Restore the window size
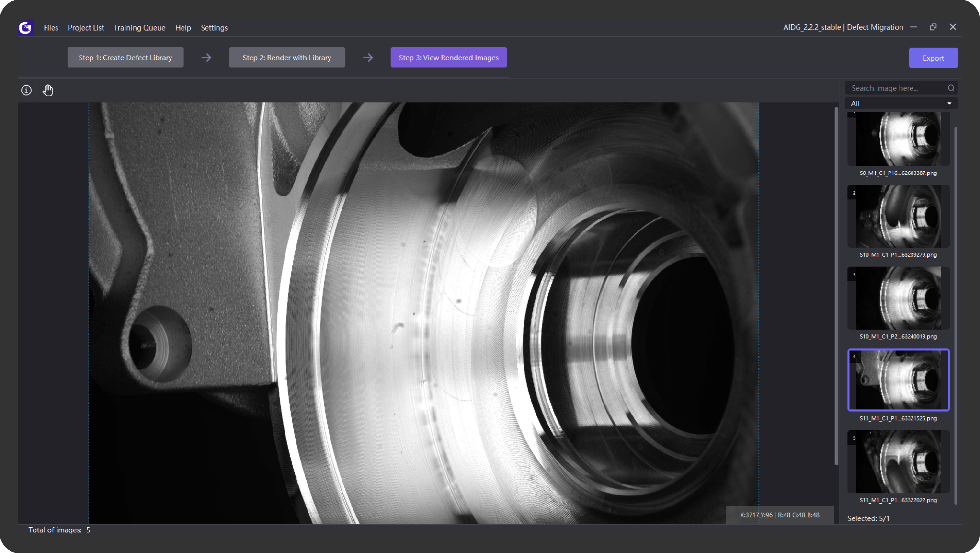 pos(933,27)
